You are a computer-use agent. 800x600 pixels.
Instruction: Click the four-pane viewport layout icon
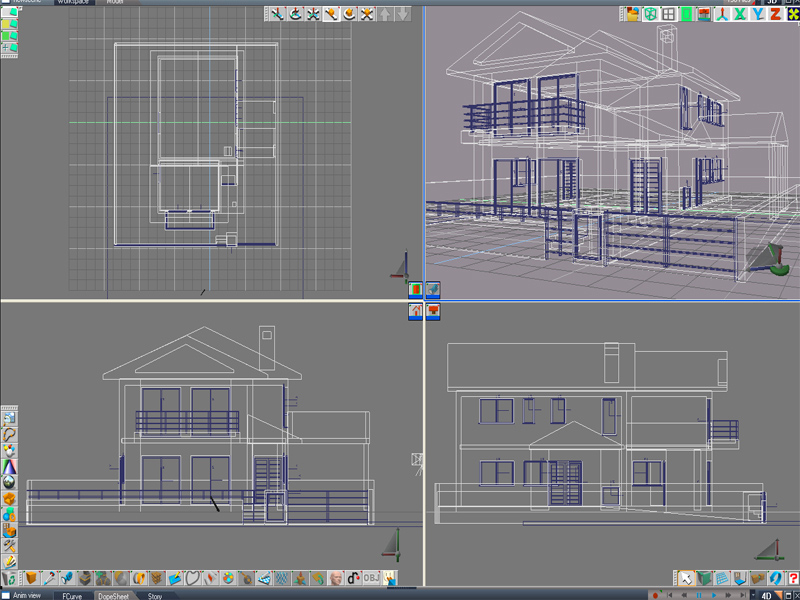[x=668, y=14]
